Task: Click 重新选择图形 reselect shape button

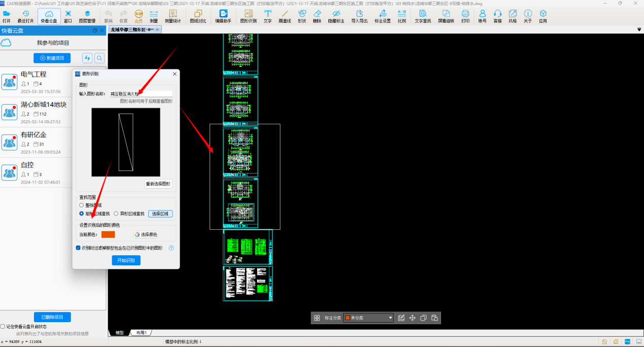Action: pyautogui.click(x=158, y=184)
